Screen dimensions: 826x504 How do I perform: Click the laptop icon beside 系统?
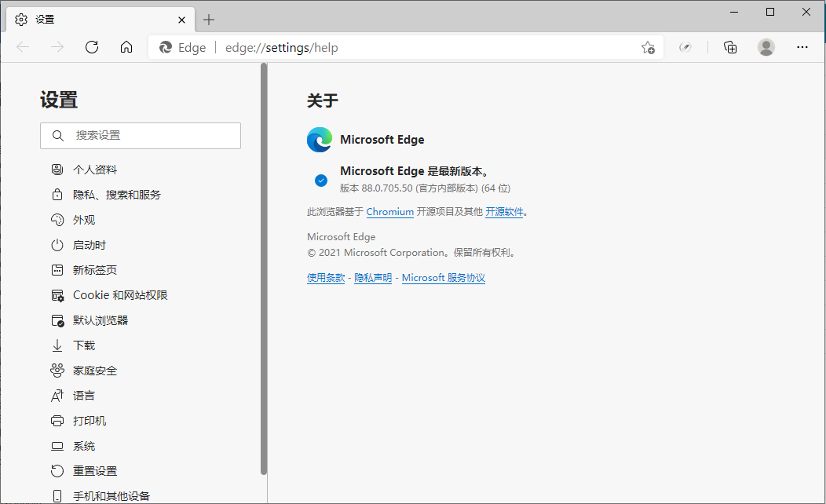[57, 446]
